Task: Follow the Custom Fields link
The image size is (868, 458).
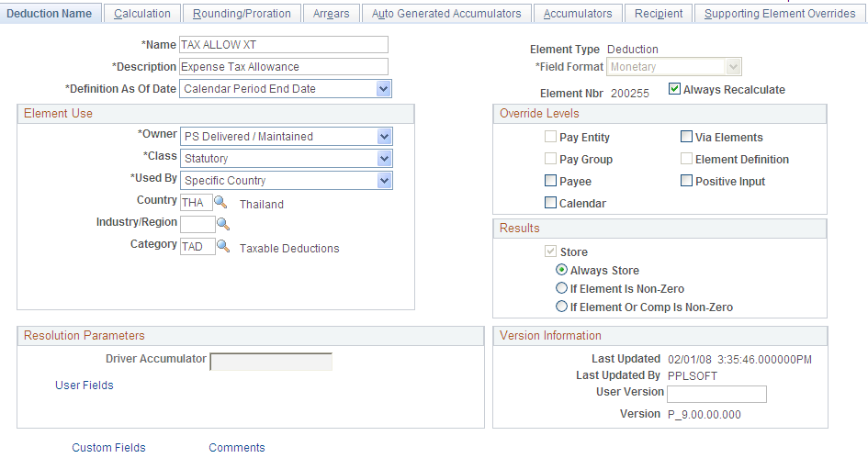Action: [108, 447]
